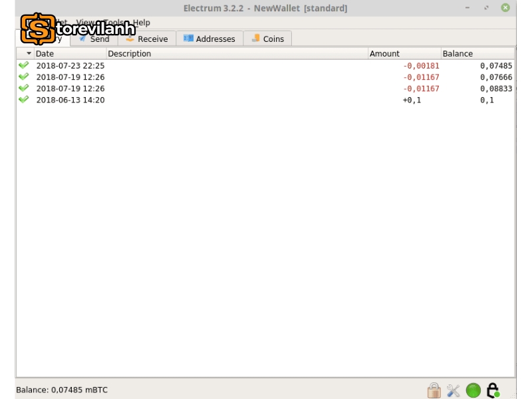Click the -0,00181 amount cell

click(421, 66)
